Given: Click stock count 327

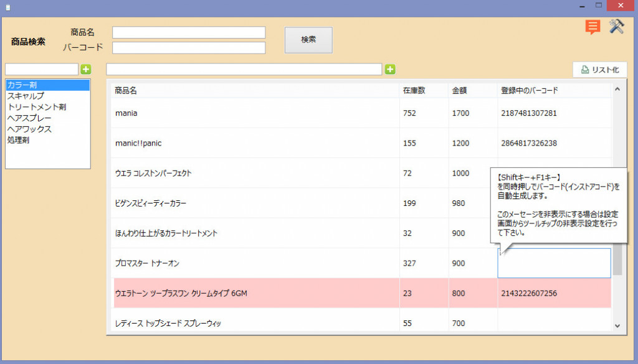Looking at the screenshot, I should 409,263.
